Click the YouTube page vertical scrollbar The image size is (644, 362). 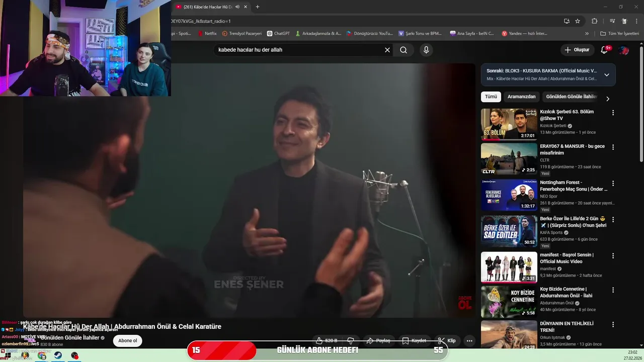coord(641,104)
